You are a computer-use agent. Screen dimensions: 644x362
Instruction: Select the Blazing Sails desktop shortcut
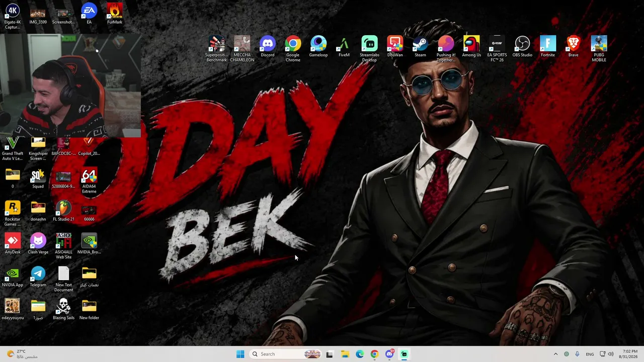point(63,309)
